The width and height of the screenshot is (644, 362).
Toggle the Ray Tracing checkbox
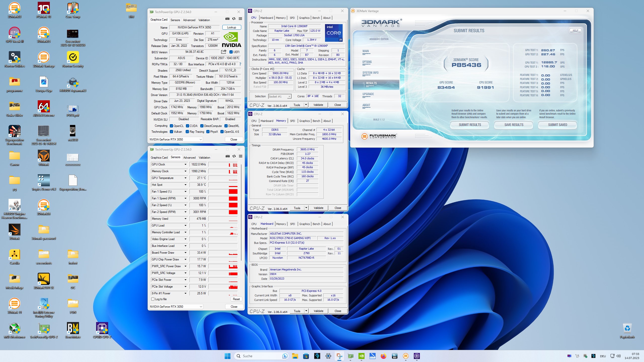pos(187,132)
